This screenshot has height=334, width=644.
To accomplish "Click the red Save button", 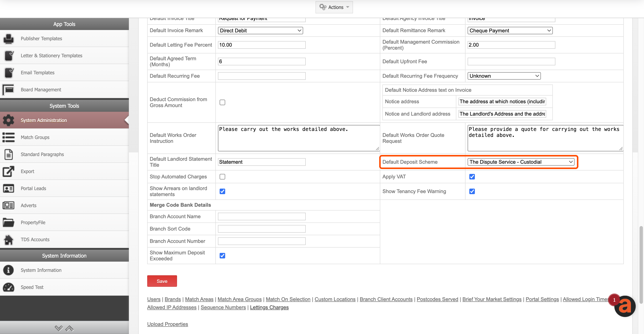I will pos(162,281).
